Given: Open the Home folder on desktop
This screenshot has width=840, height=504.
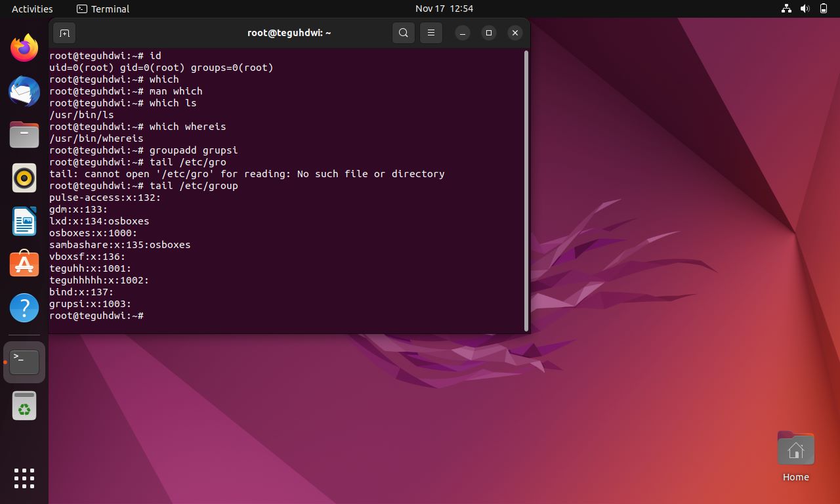Looking at the screenshot, I should tap(795, 457).
